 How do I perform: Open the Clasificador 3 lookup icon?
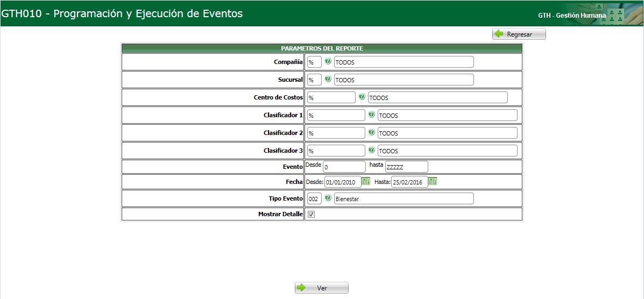(371, 149)
